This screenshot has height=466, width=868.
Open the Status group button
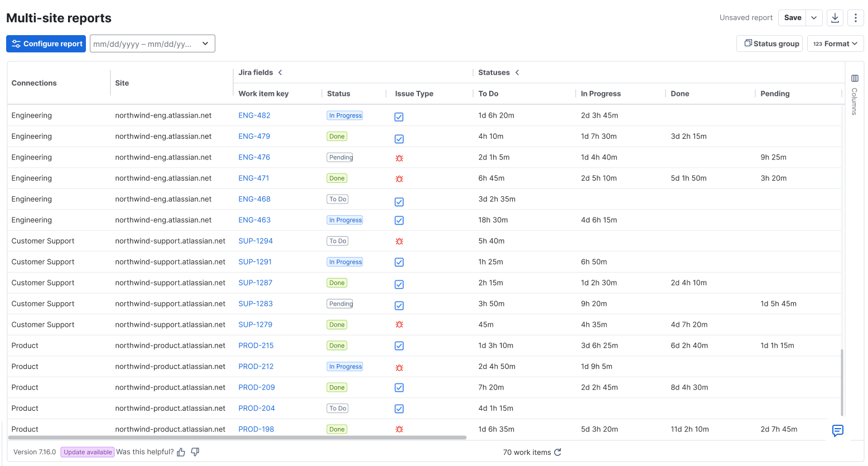(769, 43)
